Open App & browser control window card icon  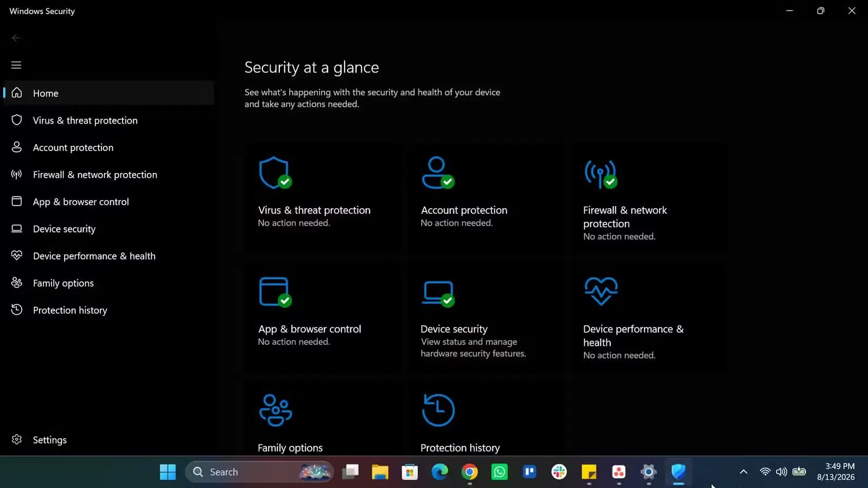click(x=275, y=292)
